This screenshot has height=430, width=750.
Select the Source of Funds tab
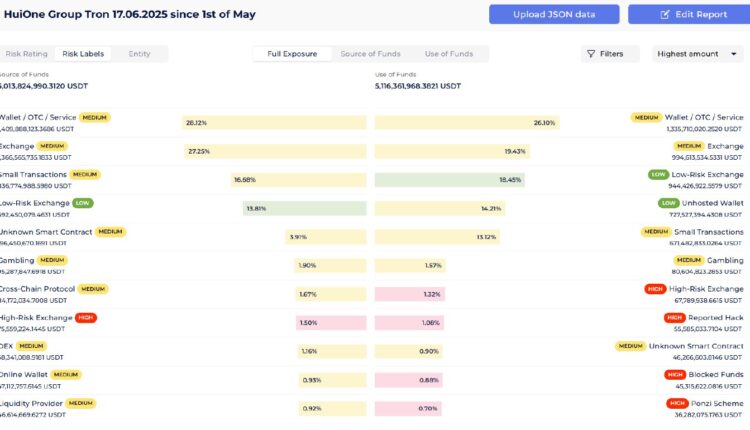point(369,54)
